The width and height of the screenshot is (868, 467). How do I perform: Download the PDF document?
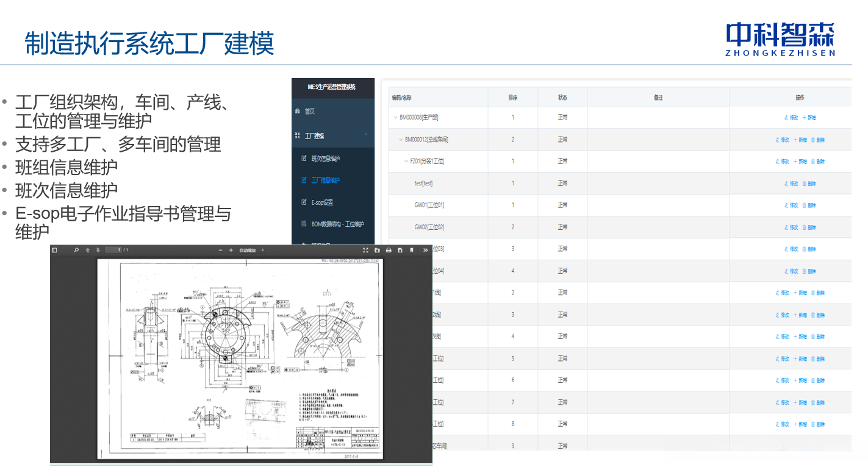coord(400,250)
